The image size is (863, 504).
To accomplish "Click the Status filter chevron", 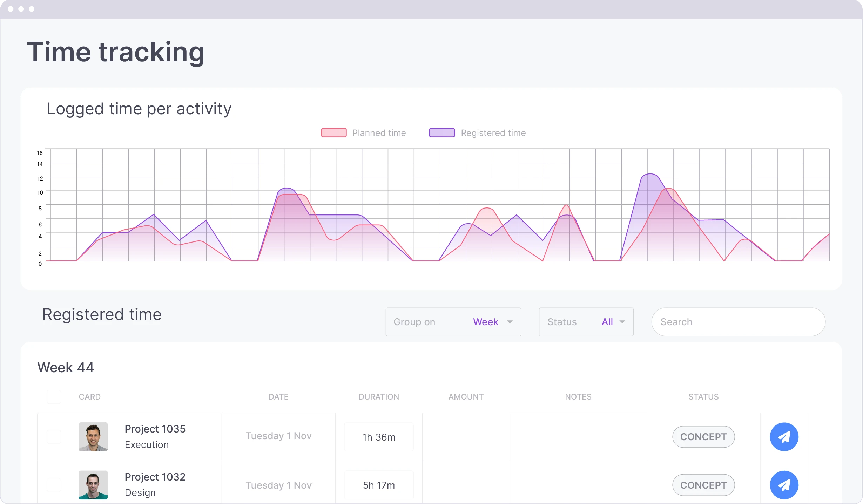I will coord(623,322).
